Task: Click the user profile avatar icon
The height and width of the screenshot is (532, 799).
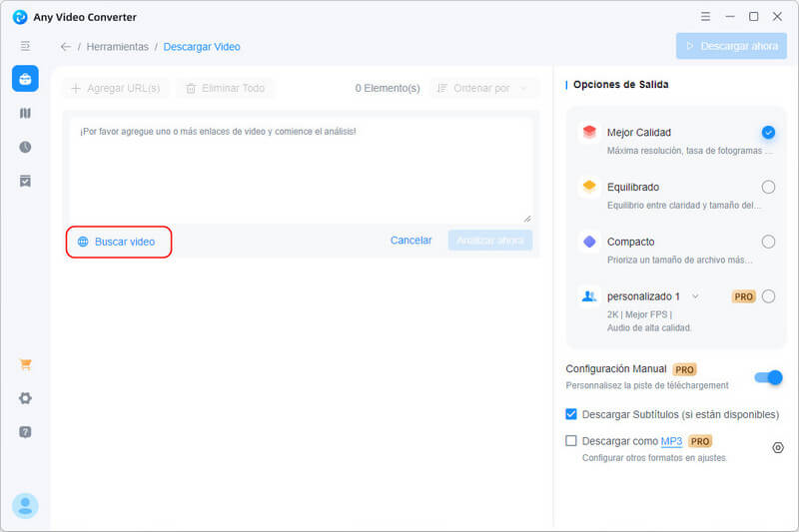Action: [x=25, y=505]
